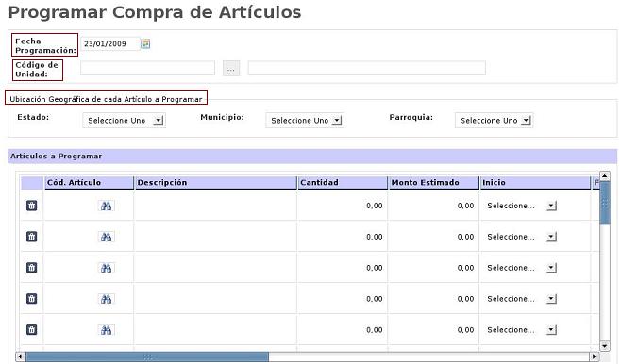Remove the fifth article row via trash icon

coord(32,329)
